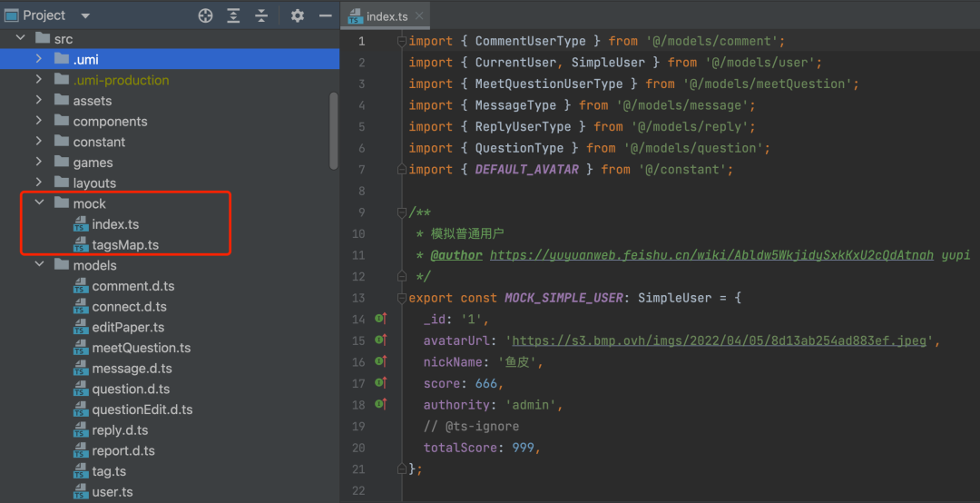
Task: Click the gutter marker beside avatarUrl line
Action: pyautogui.click(x=381, y=340)
